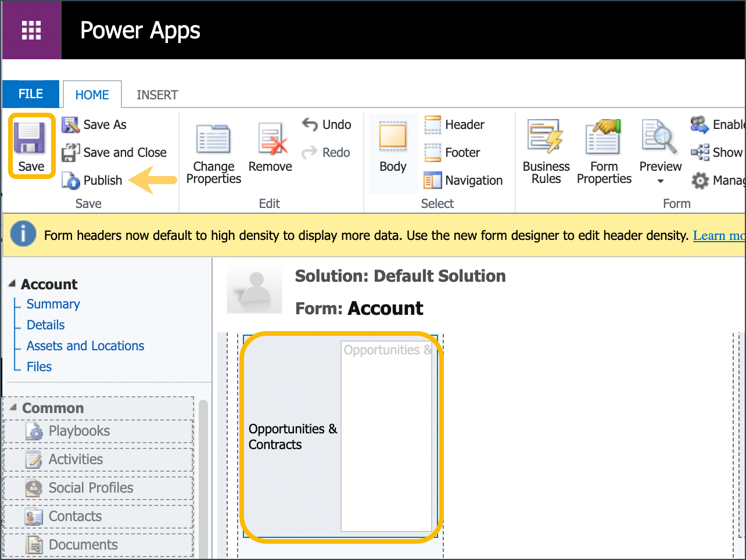Viewport: 746px width, 560px height.
Task: Open Change Properties
Action: point(214,155)
